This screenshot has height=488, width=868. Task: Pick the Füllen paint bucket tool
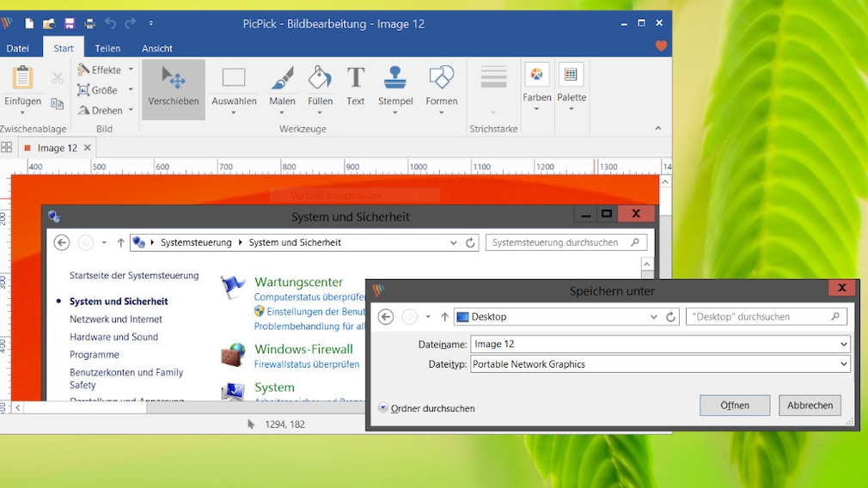320,88
